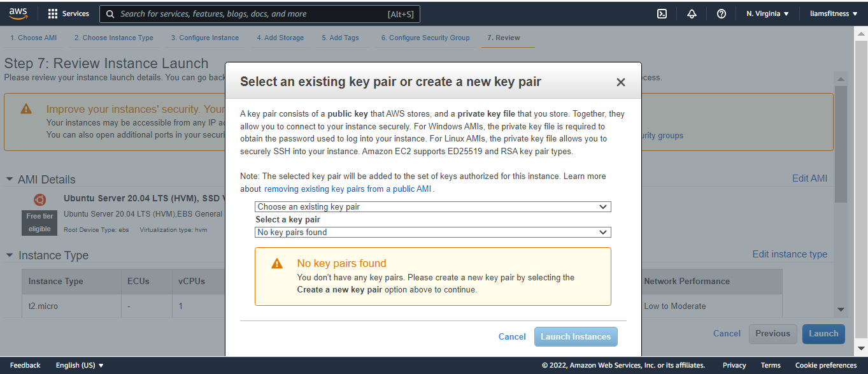The image size is (868, 374).
Task: Expand the Choose an existing key pair dropdown
Action: pos(432,207)
